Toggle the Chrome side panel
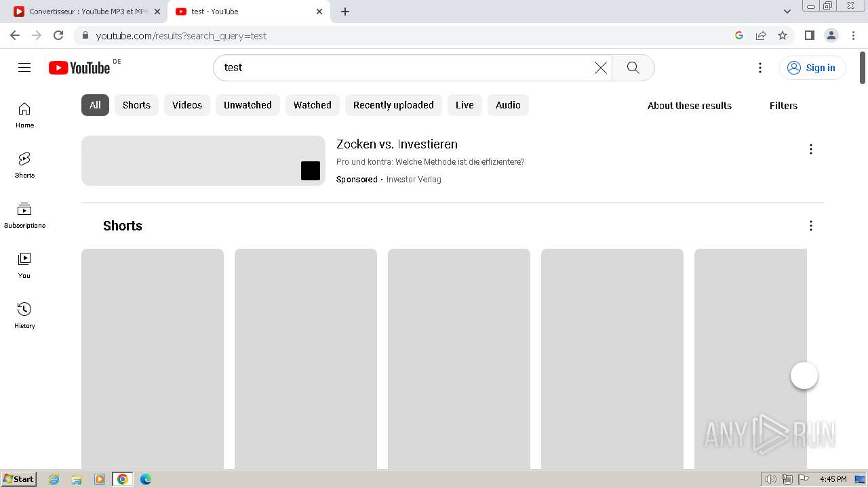Viewport: 868px width, 488px height. (810, 35)
